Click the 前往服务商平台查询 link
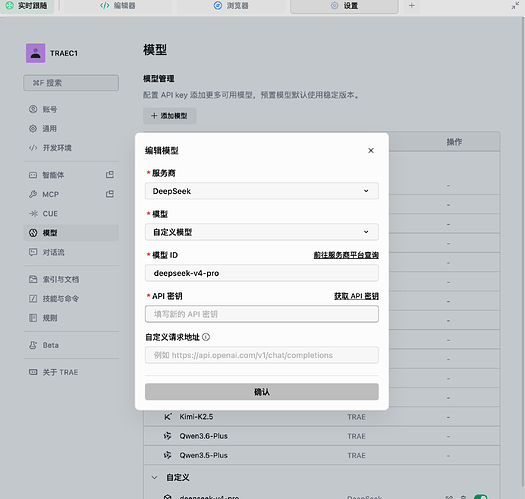Viewport: 525px width, 499px height. 346,255
